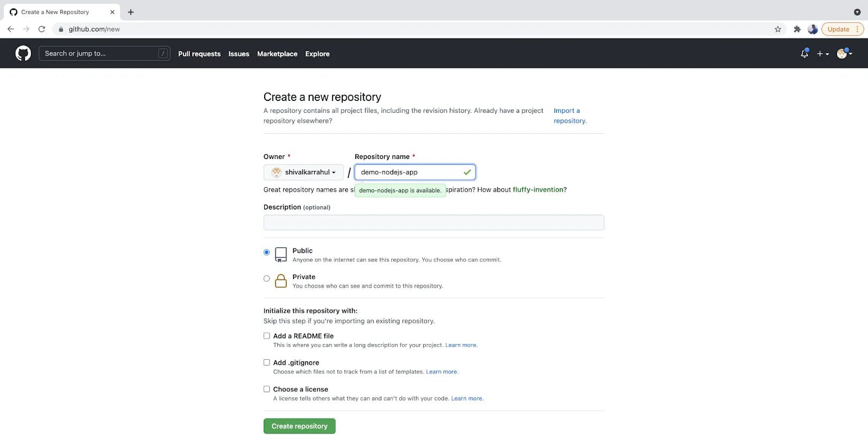The width and height of the screenshot is (868, 439).
Task: Open a new browser tab
Action: click(x=131, y=12)
